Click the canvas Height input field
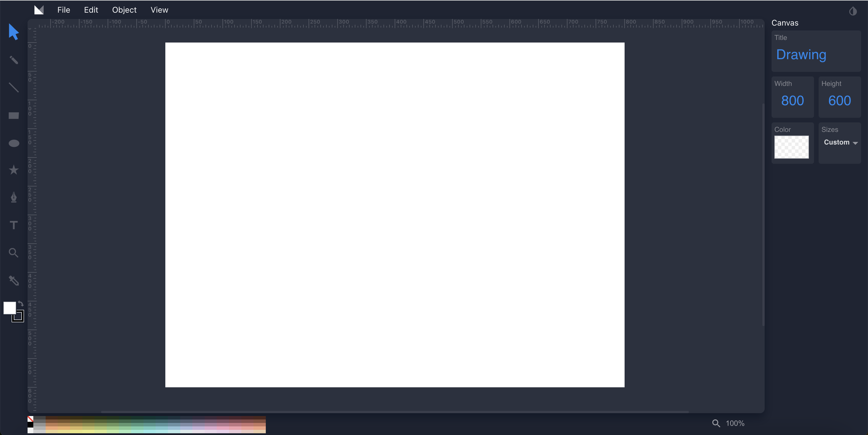The width and height of the screenshot is (868, 435). [840, 101]
